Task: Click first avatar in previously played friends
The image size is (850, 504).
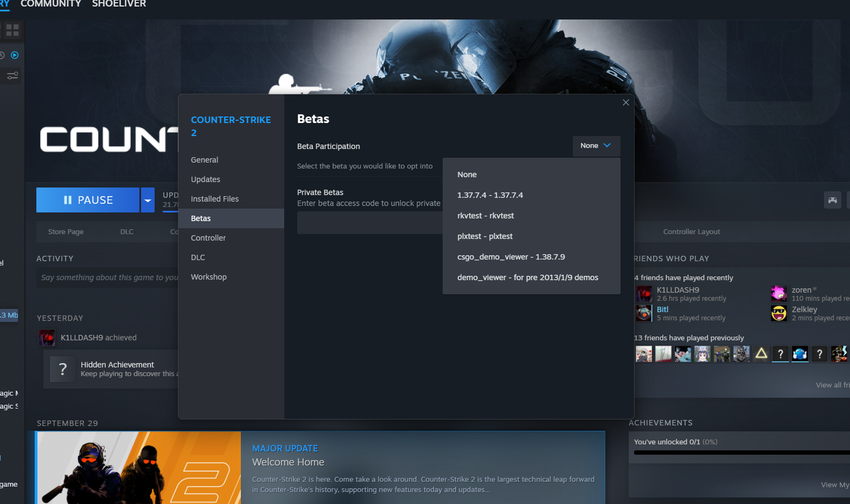Action: pyautogui.click(x=644, y=354)
